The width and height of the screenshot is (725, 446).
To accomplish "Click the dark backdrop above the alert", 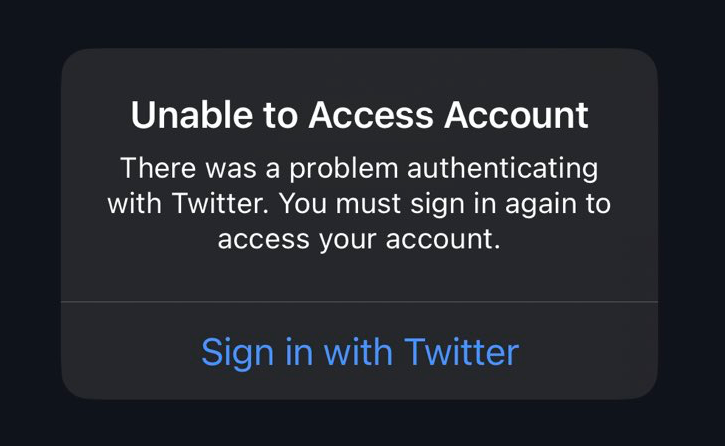I will point(360,22).
